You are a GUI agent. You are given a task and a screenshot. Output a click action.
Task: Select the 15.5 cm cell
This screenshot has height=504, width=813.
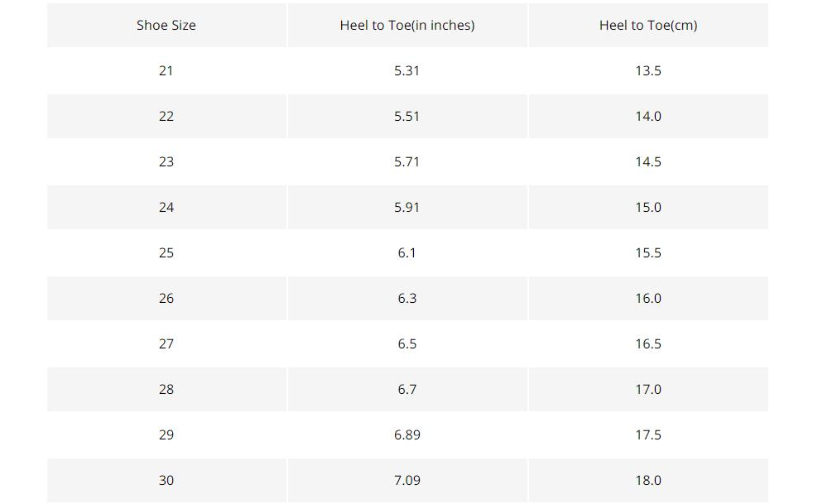[x=648, y=253]
